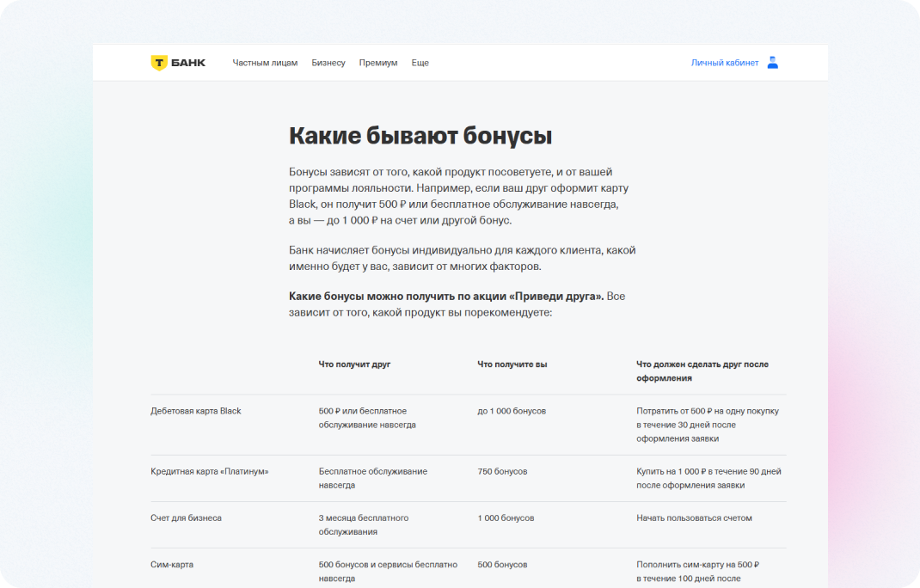Click the 750 бонусов table cell
This screenshot has height=588, width=920.
[x=502, y=471]
